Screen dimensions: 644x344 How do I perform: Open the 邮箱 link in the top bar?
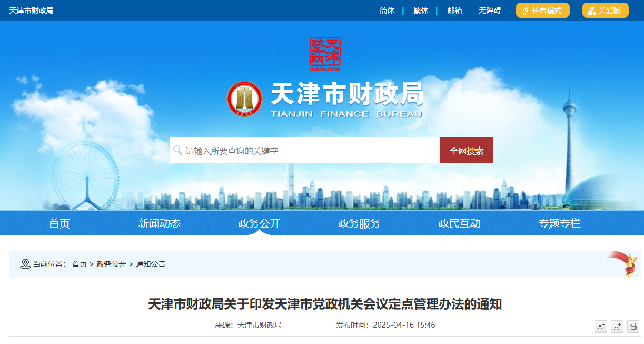tap(454, 10)
